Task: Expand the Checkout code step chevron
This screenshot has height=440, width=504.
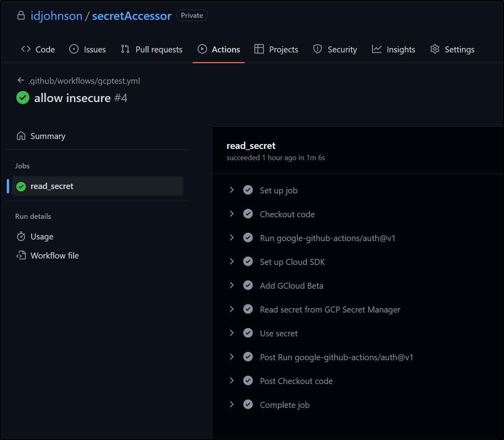Action: point(232,214)
